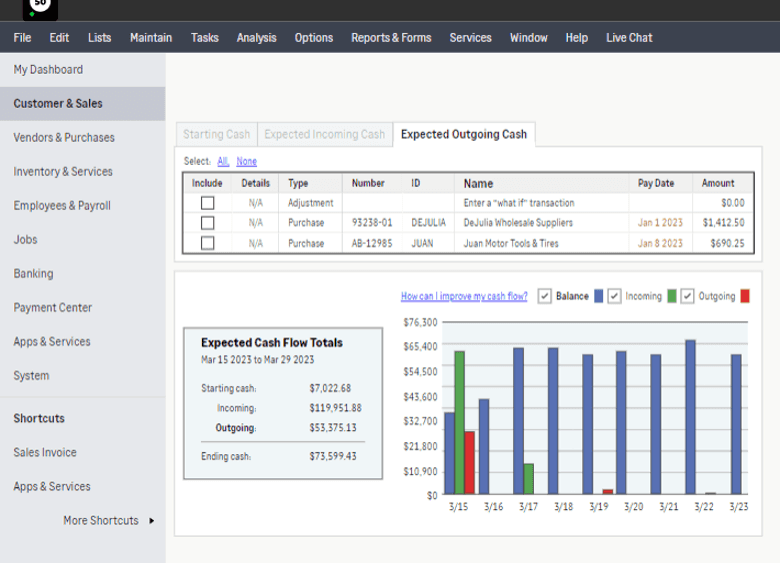Click the blue Balance legend swatch

coord(599,296)
